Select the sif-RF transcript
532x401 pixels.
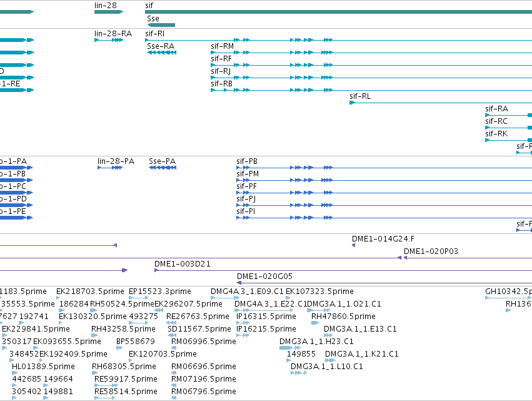[221, 59]
